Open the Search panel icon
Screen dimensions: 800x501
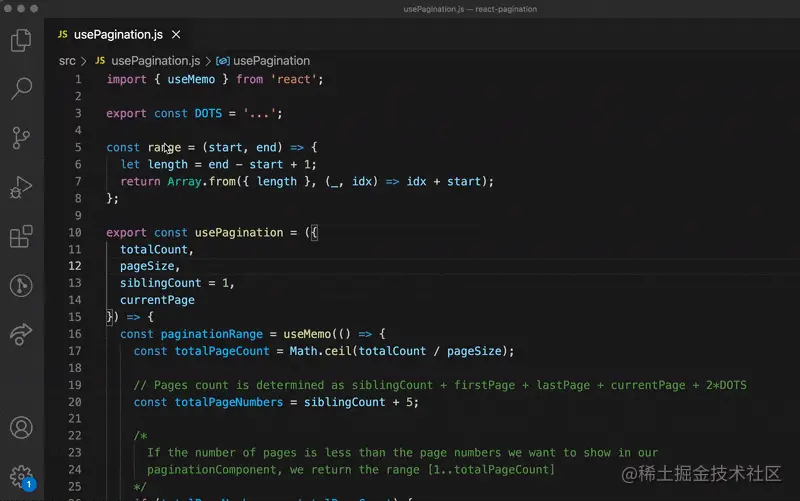(x=21, y=88)
